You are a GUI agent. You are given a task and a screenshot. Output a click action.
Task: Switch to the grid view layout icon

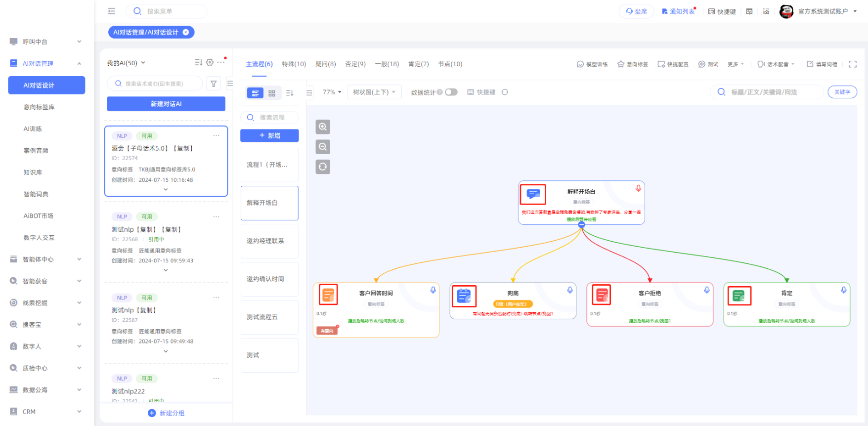(272, 93)
